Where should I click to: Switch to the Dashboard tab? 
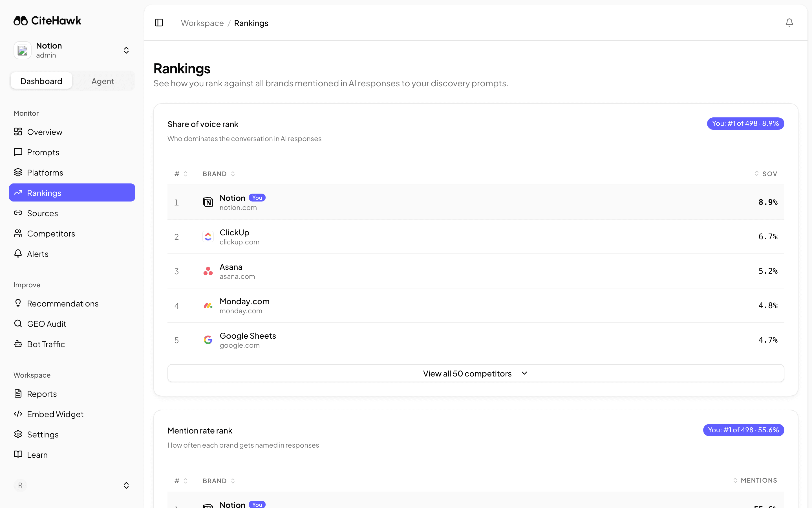pyautogui.click(x=41, y=81)
